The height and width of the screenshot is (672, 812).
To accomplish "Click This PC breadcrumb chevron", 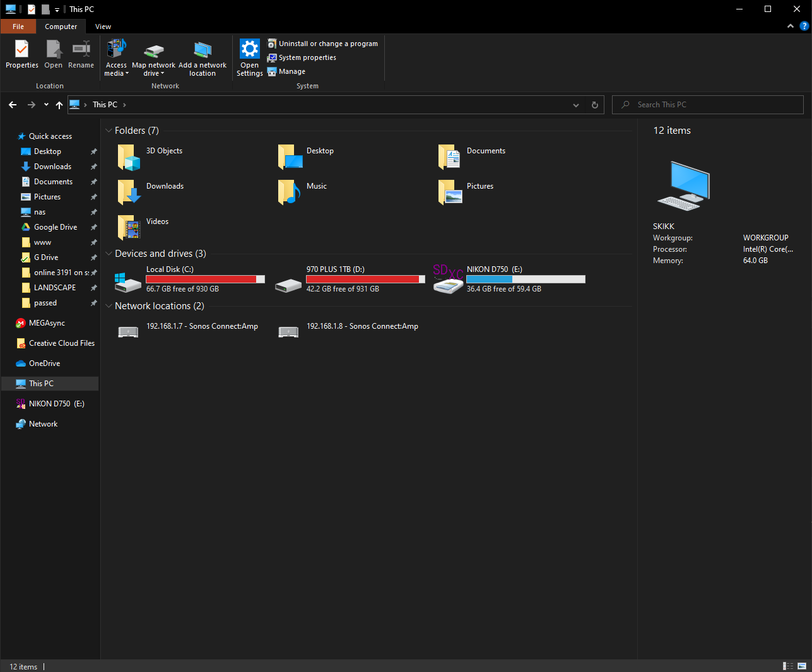I will [124, 105].
